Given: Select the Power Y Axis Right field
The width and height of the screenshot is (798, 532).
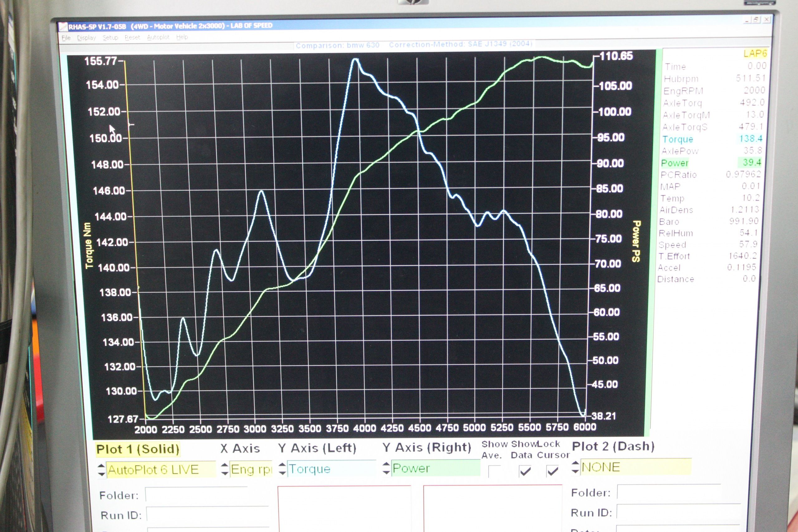Looking at the screenshot, I should pyautogui.click(x=436, y=468).
